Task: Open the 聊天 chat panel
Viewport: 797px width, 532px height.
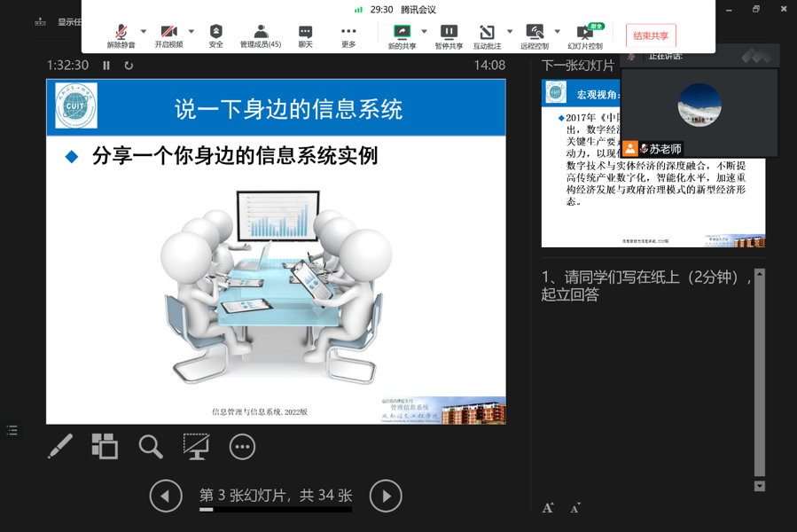Action: click(x=305, y=35)
